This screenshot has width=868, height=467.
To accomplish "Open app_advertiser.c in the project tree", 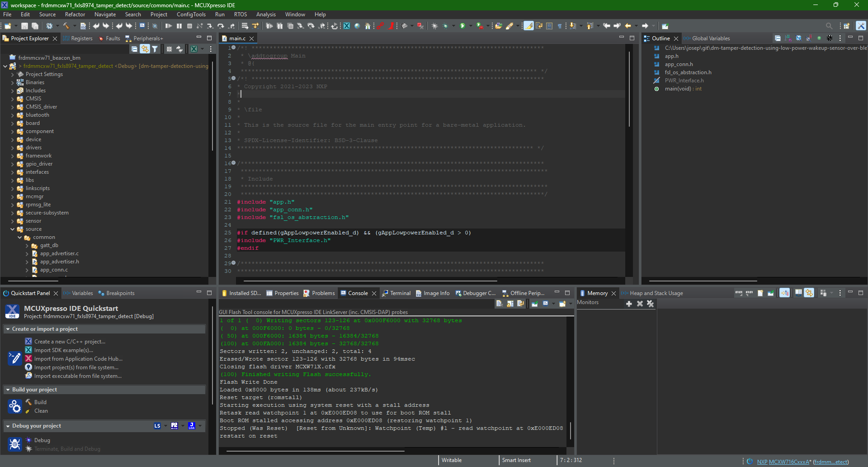I will [59, 254].
